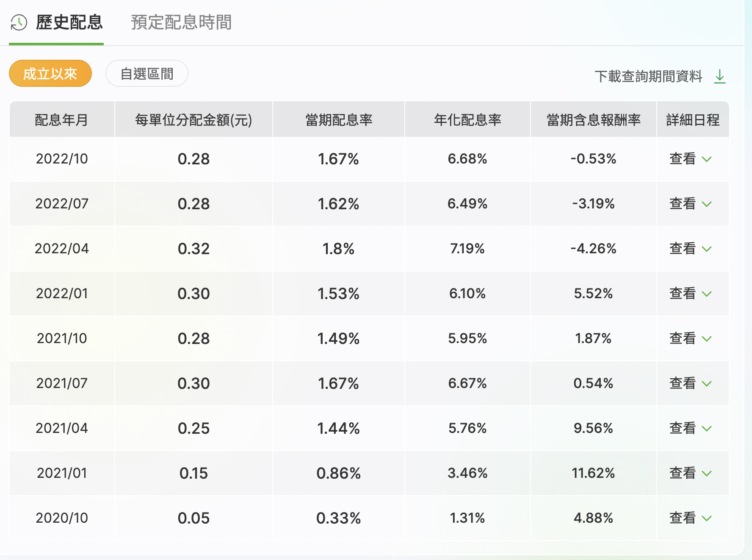Click 查看 in the 2021/07 row

coord(683,383)
